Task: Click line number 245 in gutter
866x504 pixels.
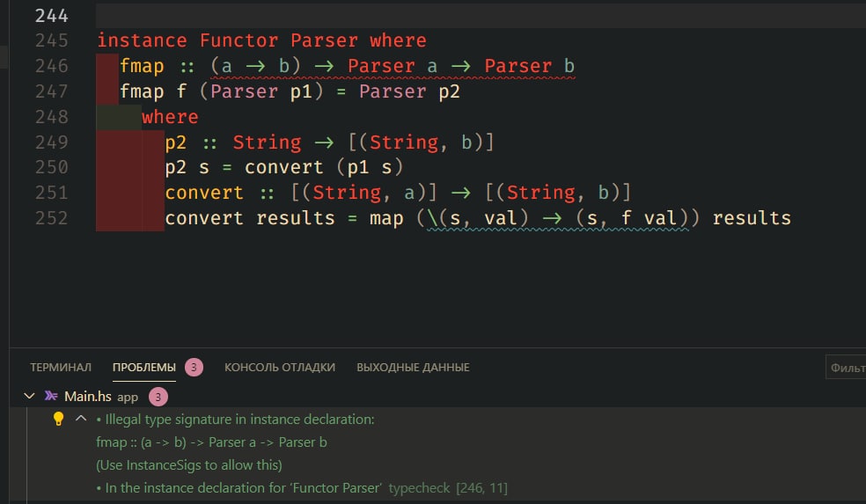Action: (52, 40)
